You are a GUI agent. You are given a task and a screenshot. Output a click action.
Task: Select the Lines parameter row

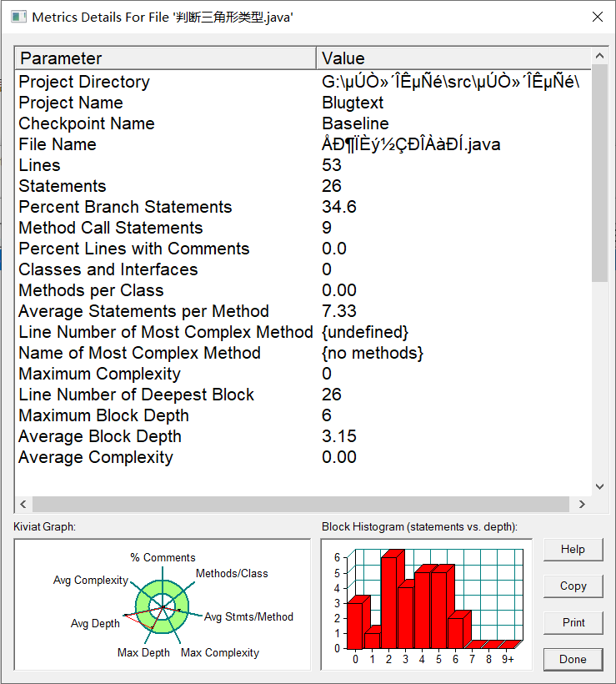coord(303,165)
